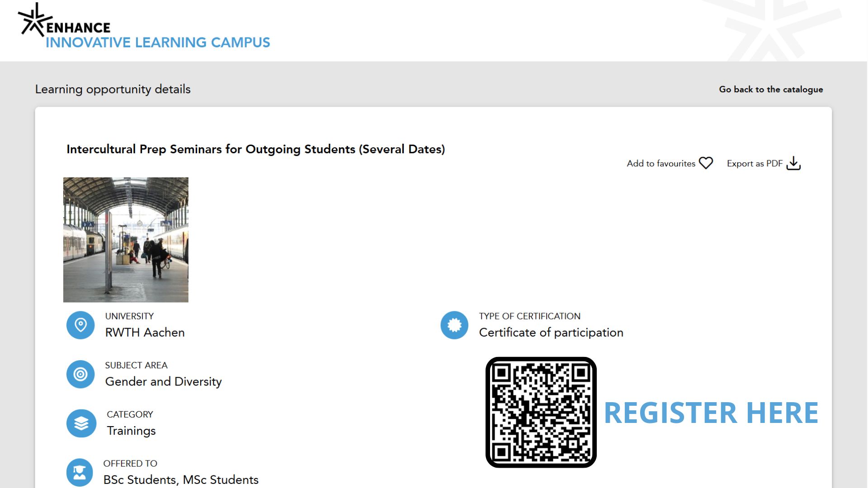The height and width of the screenshot is (488, 868).
Task: Go back to the catalogue
Action: (771, 89)
